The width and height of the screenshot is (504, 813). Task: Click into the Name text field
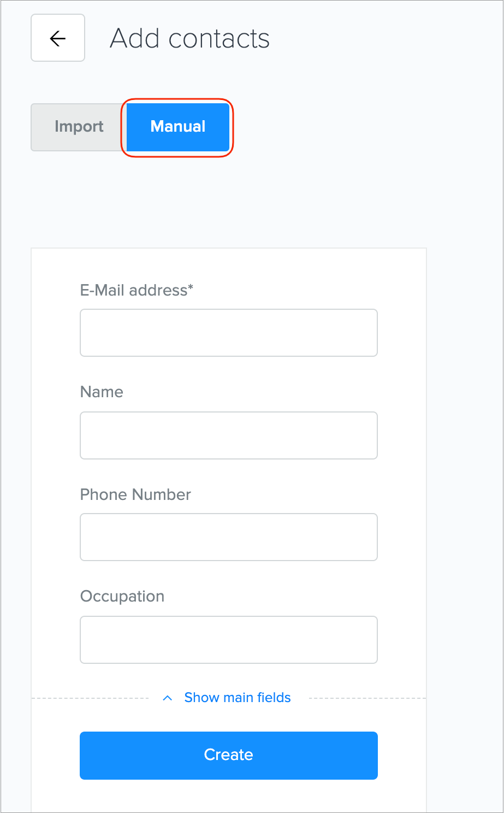(228, 435)
